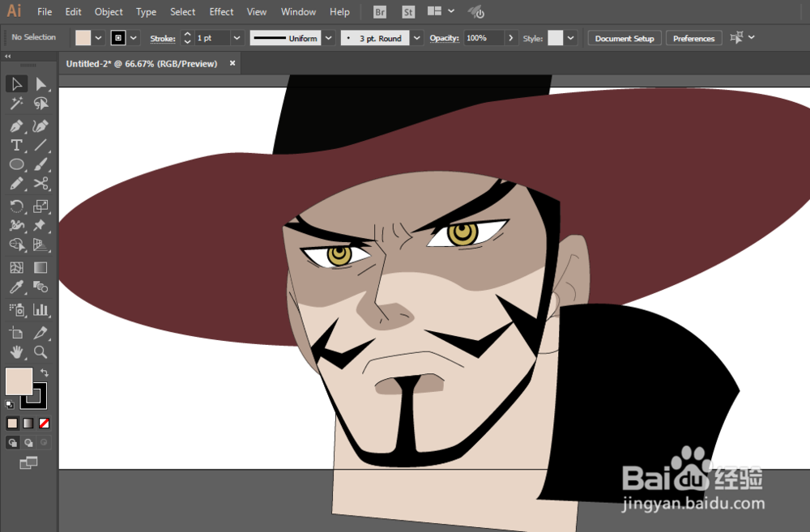The image size is (810, 532).
Task: Enable Draw Normal mode
Action: pyautogui.click(x=12, y=443)
